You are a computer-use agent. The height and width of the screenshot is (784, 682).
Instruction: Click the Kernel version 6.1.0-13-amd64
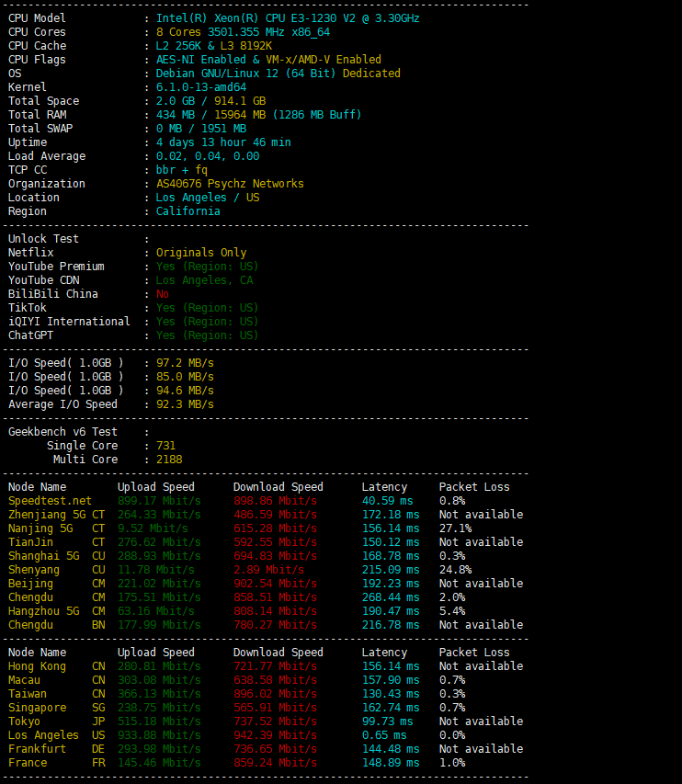tap(201, 87)
